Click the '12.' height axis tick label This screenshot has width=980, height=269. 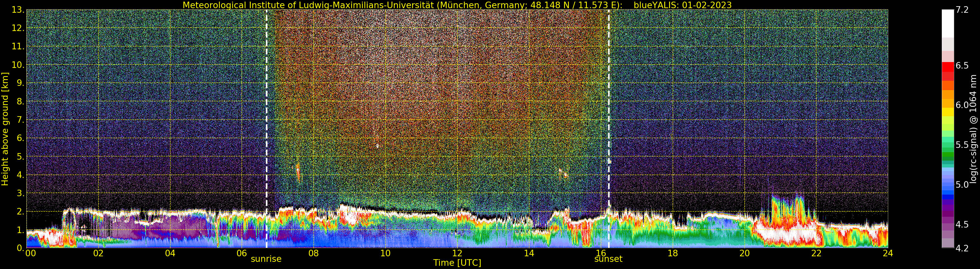[18, 28]
